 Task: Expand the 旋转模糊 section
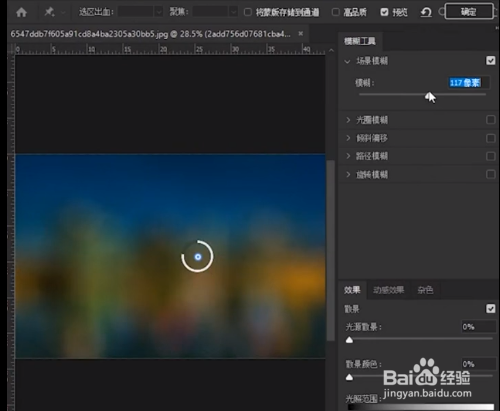(x=348, y=174)
